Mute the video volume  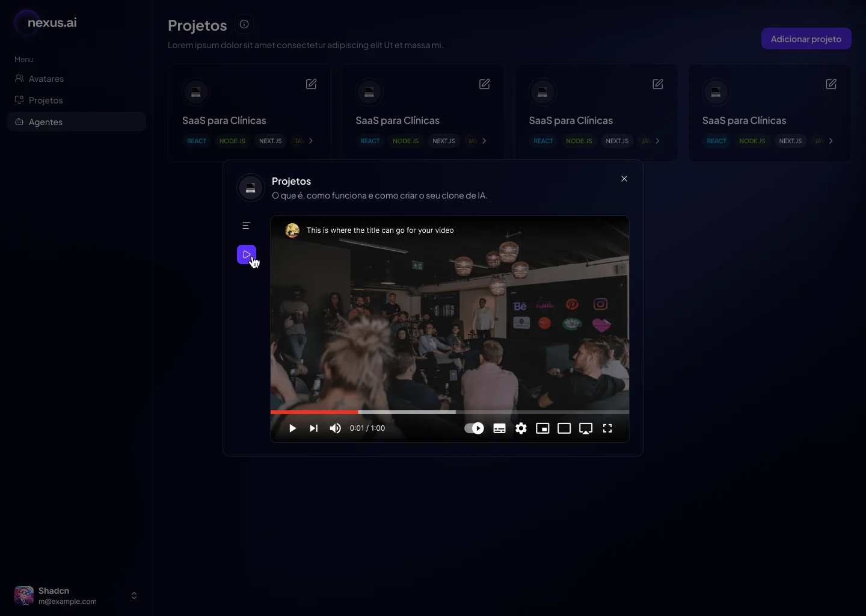coord(336,428)
